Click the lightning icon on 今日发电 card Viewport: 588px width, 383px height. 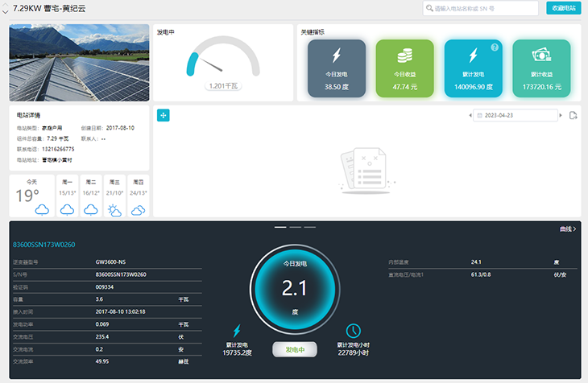(336, 56)
